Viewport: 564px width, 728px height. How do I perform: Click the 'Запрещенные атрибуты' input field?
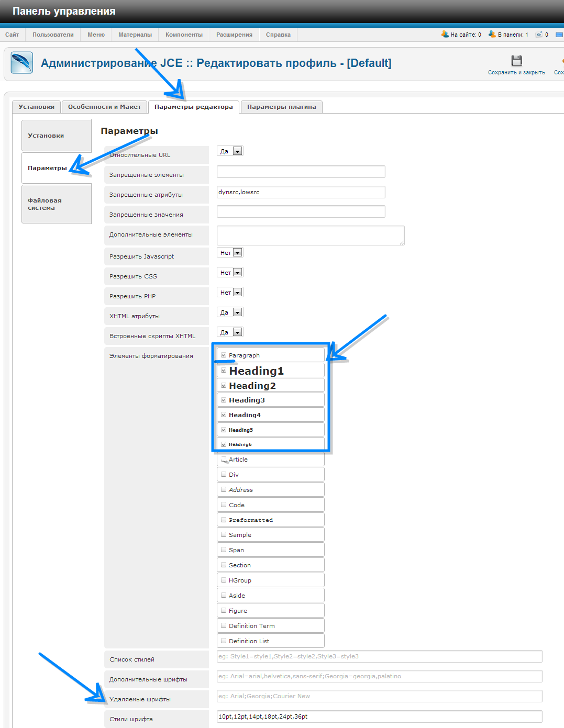pyautogui.click(x=301, y=192)
